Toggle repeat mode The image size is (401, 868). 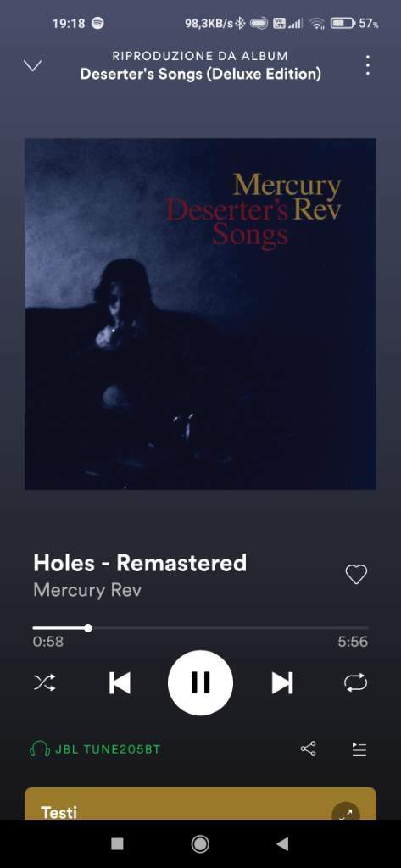pos(355,682)
